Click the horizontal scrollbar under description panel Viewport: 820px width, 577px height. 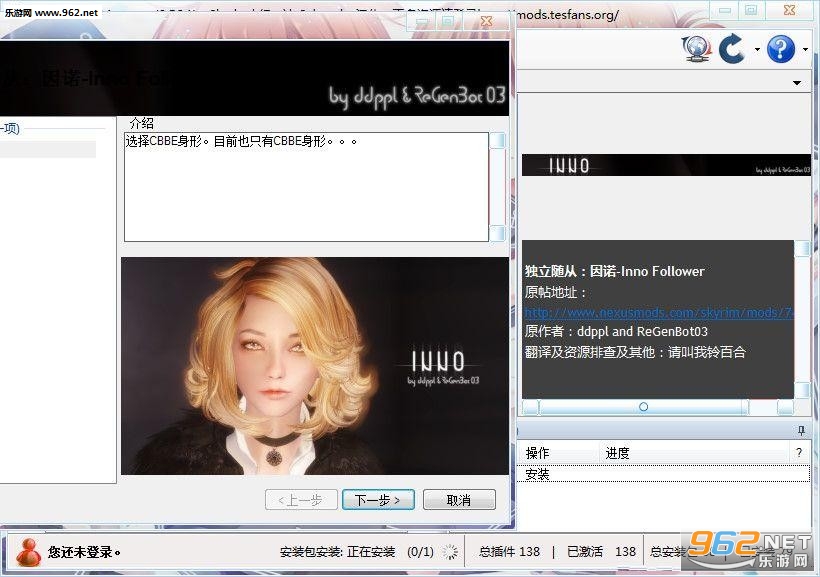tap(658, 407)
